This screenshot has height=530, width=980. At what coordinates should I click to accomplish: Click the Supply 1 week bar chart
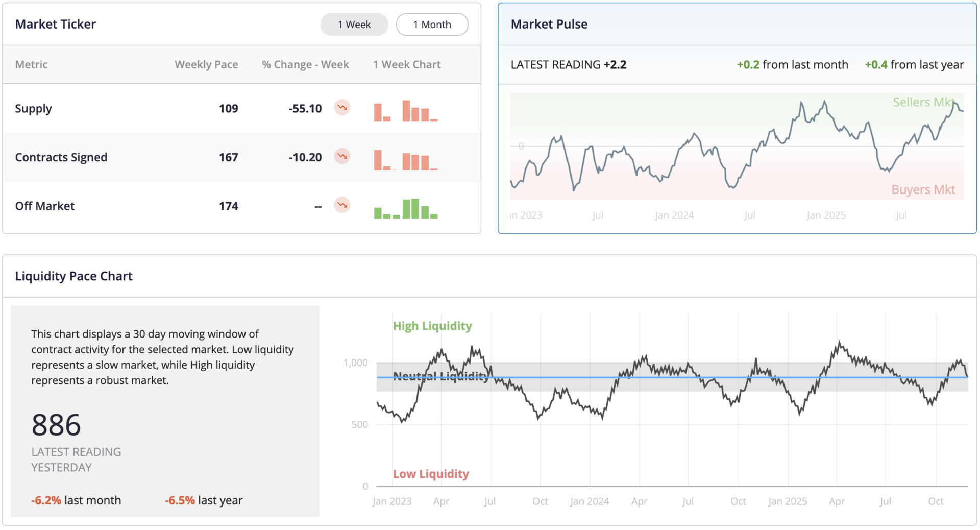coord(406,110)
